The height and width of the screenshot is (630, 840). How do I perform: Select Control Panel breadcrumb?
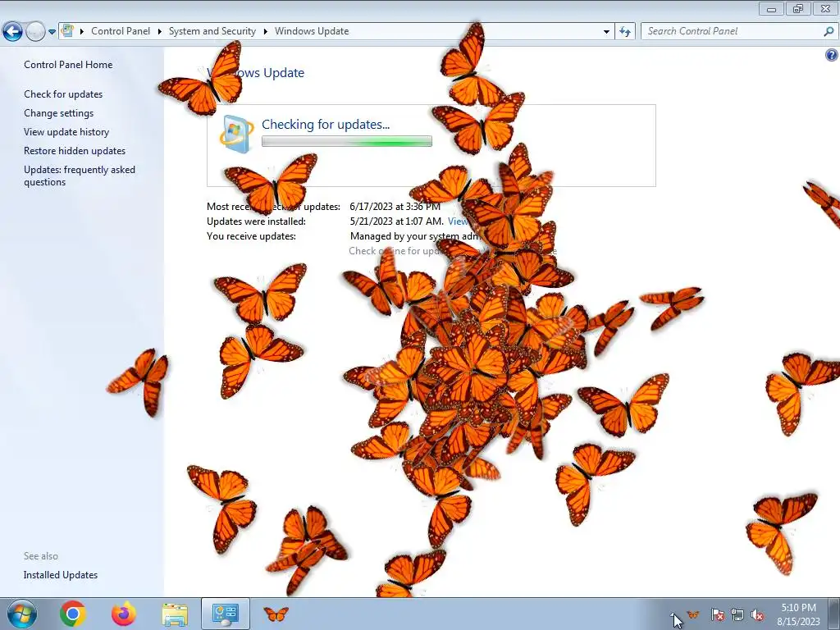(x=121, y=31)
